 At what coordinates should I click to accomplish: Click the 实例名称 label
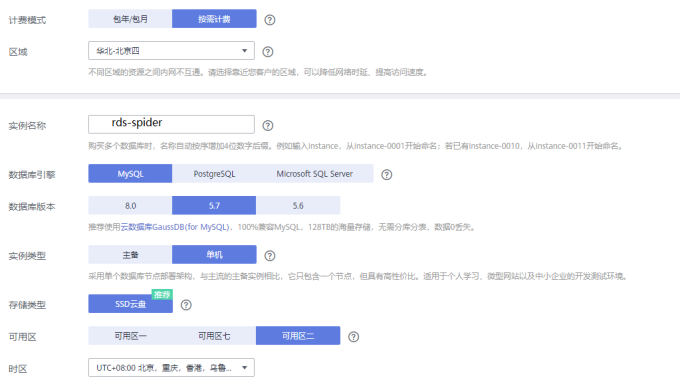coord(27,126)
